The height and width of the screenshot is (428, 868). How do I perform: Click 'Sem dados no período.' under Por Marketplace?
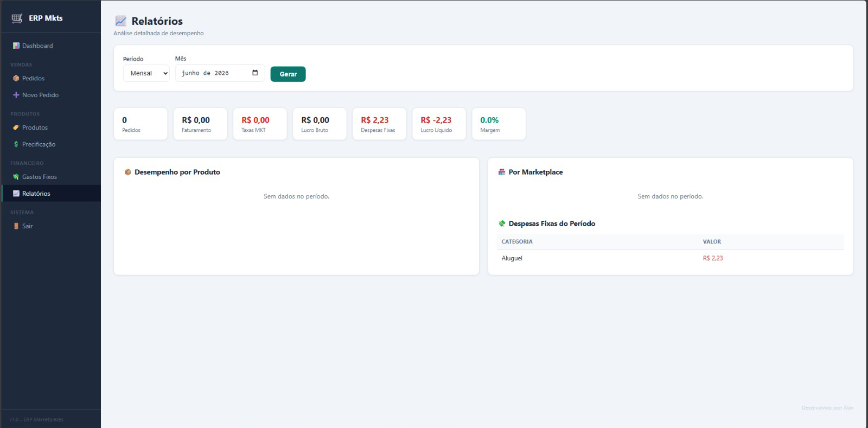tap(671, 196)
